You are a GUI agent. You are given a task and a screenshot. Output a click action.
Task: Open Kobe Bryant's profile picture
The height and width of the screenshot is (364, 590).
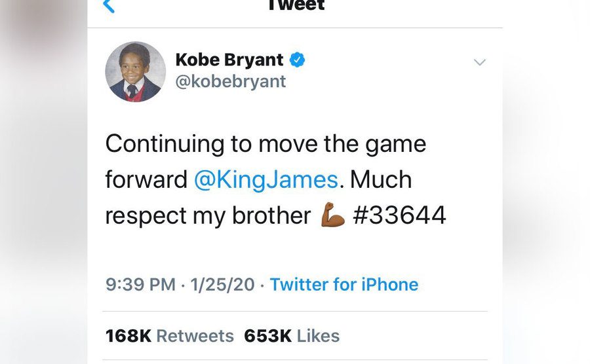click(x=136, y=72)
